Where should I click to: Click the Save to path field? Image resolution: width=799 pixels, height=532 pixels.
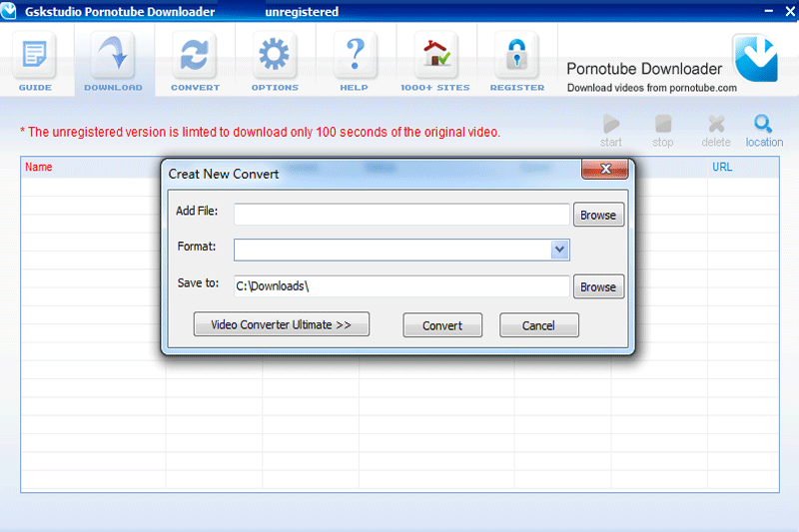(x=401, y=286)
